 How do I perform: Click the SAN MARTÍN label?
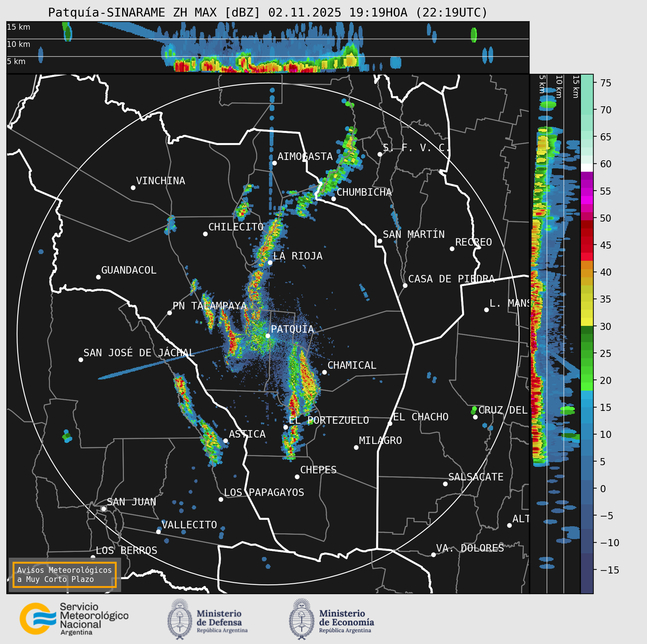pyautogui.click(x=414, y=234)
